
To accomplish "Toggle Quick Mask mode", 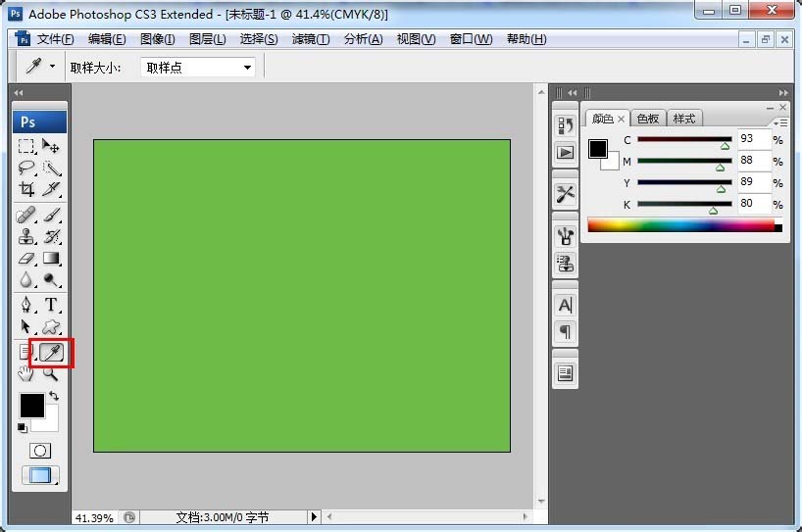I will click(x=40, y=451).
